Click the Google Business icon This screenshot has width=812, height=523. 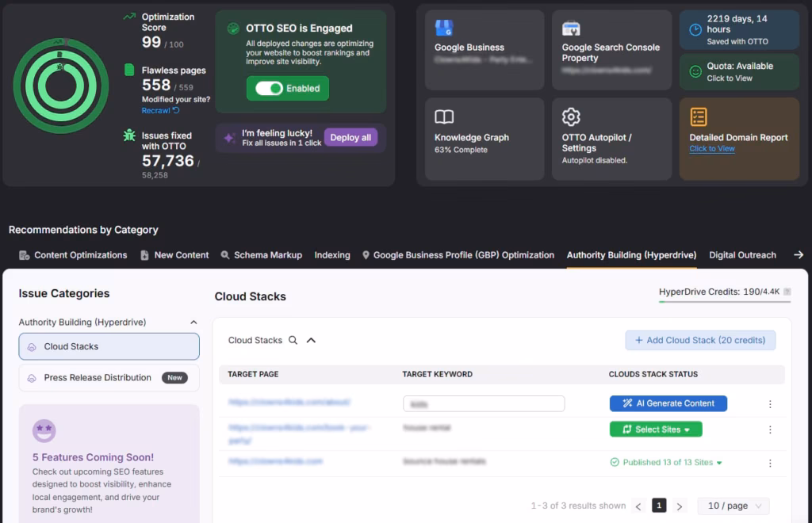444,29
